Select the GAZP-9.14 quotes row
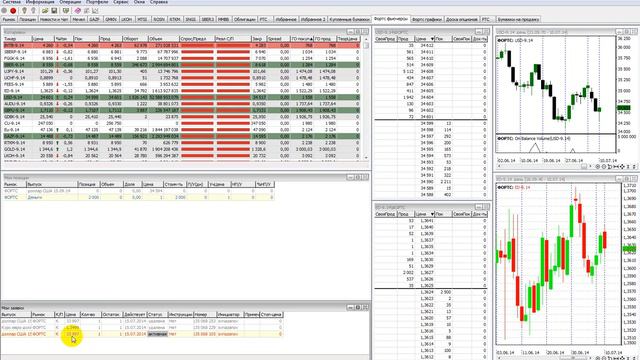640x360 pixels. click(182, 136)
